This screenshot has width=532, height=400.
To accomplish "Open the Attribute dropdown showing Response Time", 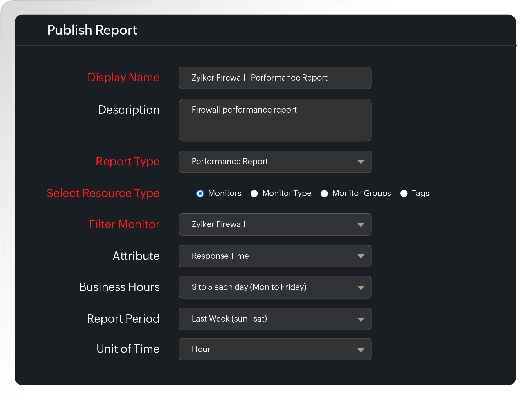I will coord(275,256).
